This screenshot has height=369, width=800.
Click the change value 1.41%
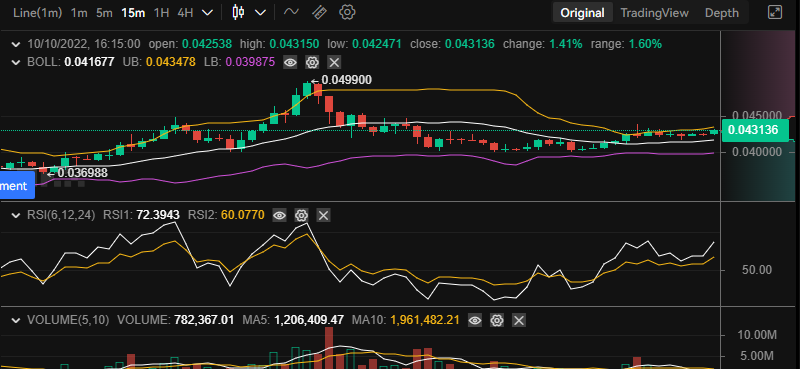[x=565, y=44]
